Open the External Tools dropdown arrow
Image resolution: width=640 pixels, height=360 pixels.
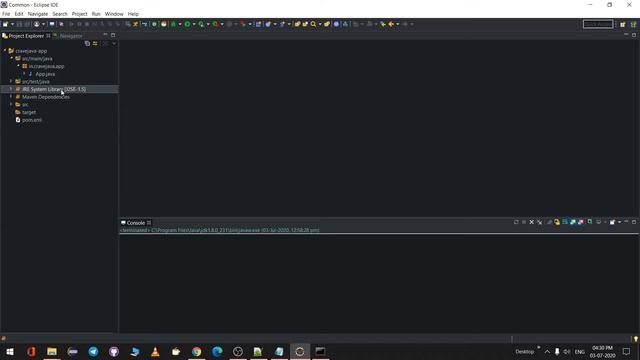click(222, 24)
